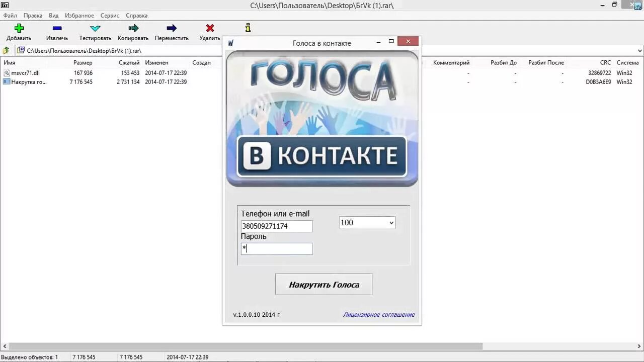Image resolution: width=644 pixels, height=362 pixels.
Task: Open the Файл menu
Action: (x=10, y=16)
